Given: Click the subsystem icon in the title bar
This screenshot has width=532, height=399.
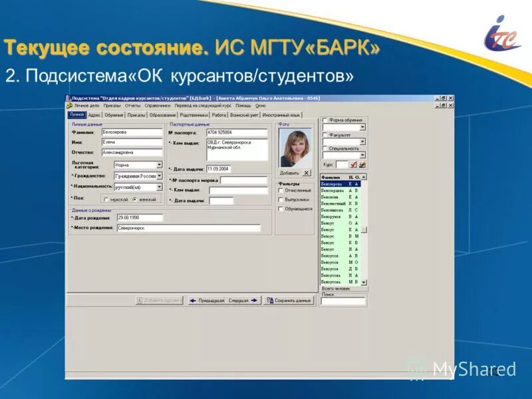Looking at the screenshot, I should 68,97.
